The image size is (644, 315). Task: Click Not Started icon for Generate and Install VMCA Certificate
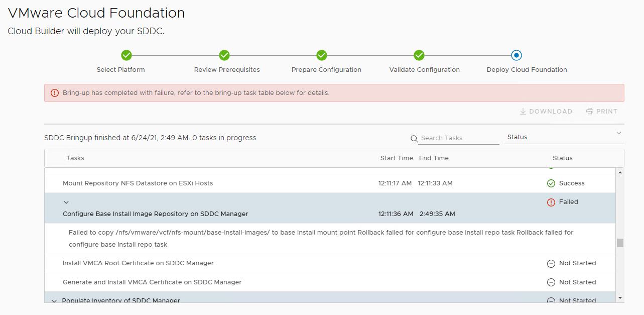click(x=551, y=282)
